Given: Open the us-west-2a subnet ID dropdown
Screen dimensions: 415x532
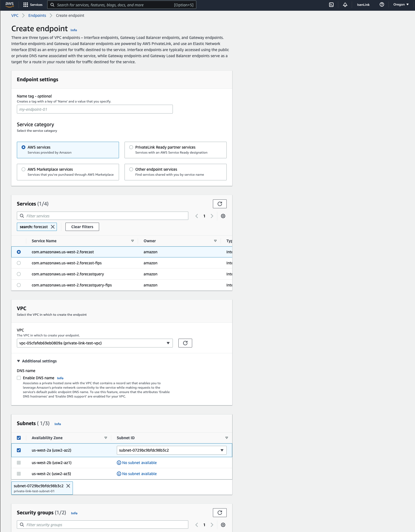Looking at the screenshot, I should point(171,450).
